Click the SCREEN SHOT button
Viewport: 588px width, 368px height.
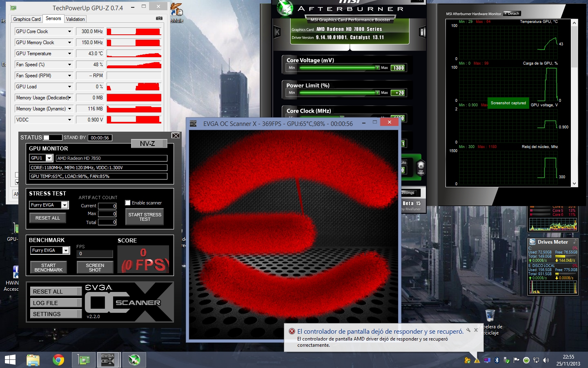(x=95, y=267)
